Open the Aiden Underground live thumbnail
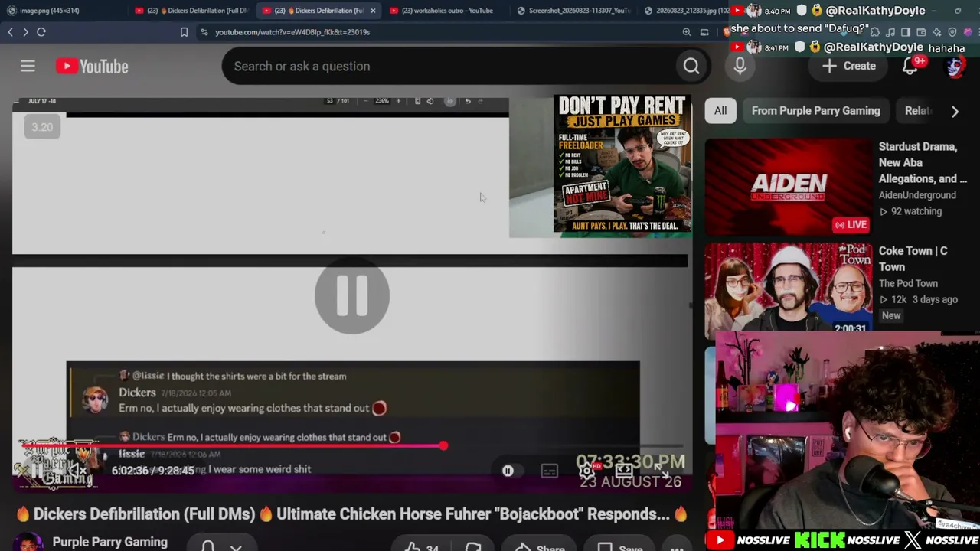Screen dimensions: 980x551 (x=788, y=187)
